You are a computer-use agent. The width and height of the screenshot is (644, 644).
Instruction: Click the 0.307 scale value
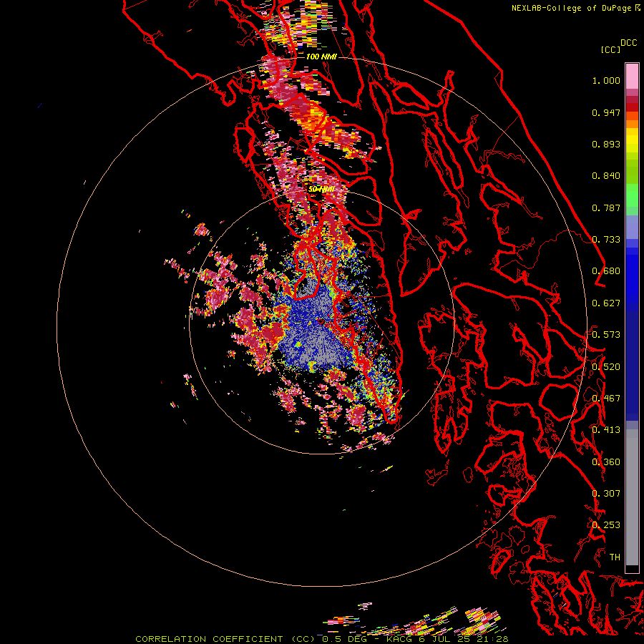click(x=606, y=494)
